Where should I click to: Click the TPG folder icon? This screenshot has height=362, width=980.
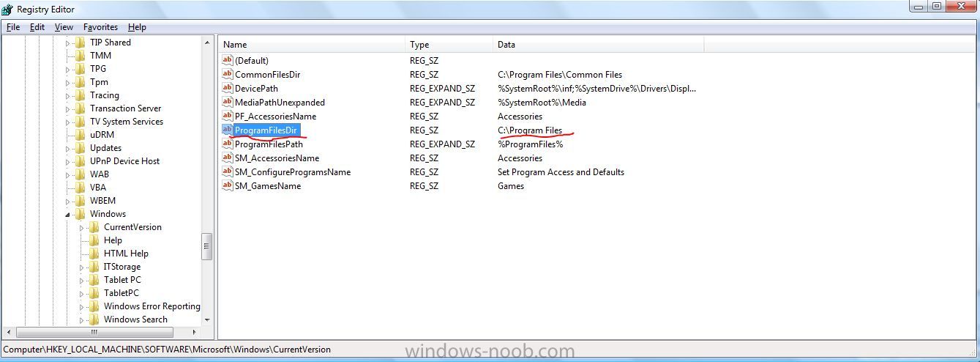pos(81,69)
